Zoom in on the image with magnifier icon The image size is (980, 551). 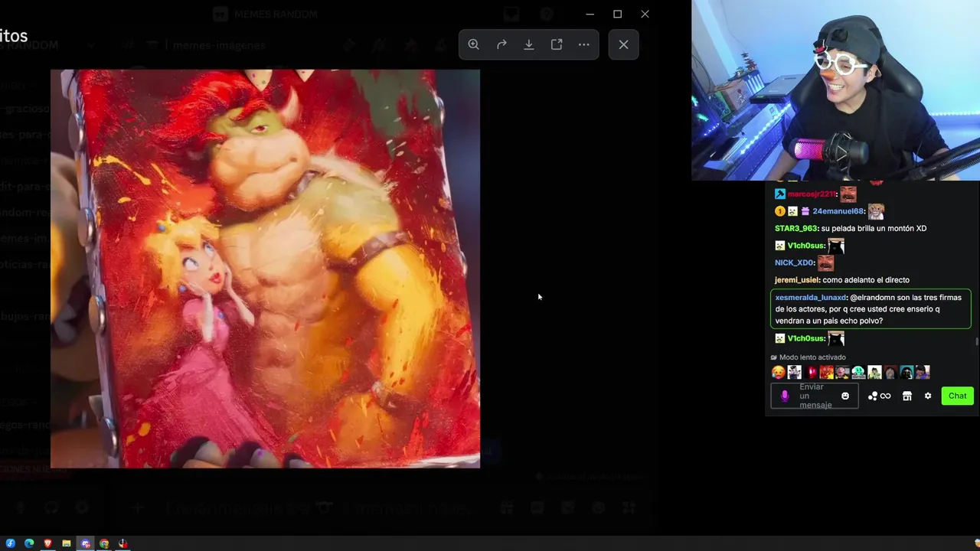tap(474, 45)
